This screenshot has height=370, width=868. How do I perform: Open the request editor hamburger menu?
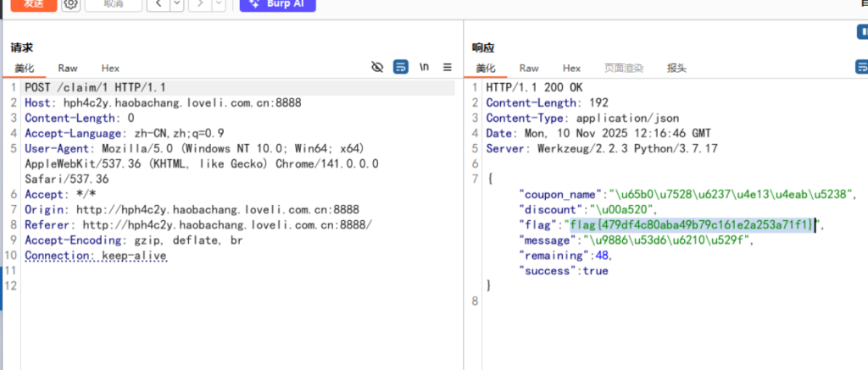coord(448,68)
